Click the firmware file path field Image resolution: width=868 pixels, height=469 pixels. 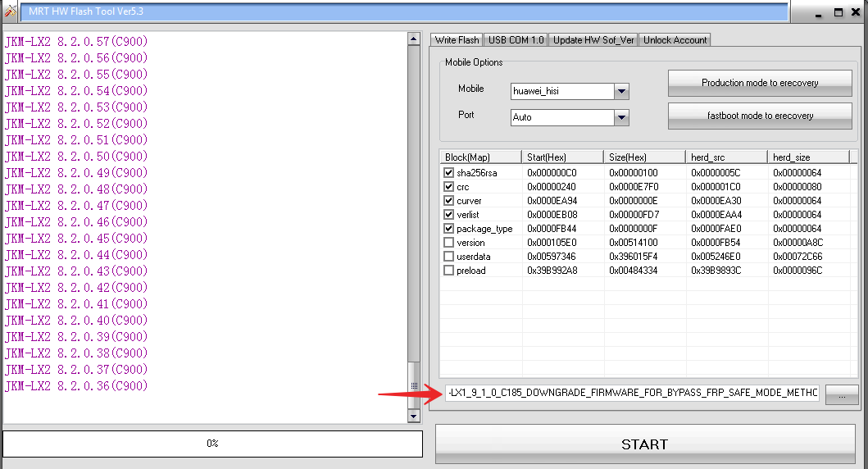tap(632, 394)
